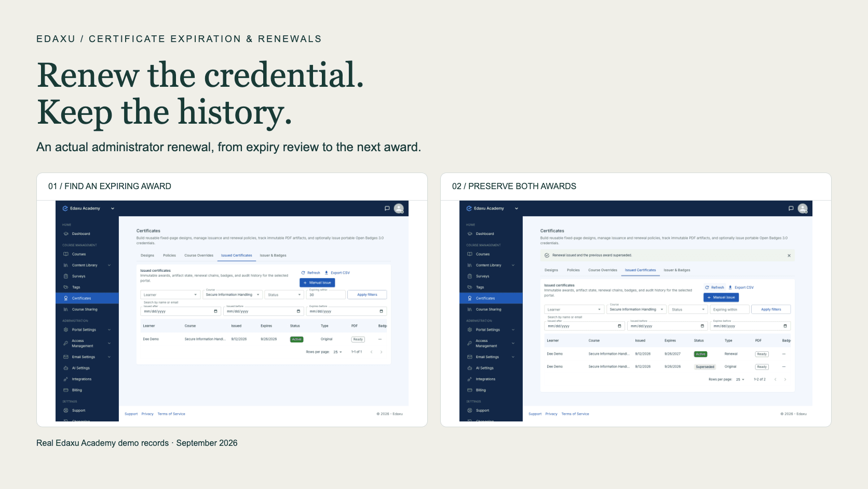Open the Privacy footer link in panel 01
868x489 pixels.
pos(147,414)
